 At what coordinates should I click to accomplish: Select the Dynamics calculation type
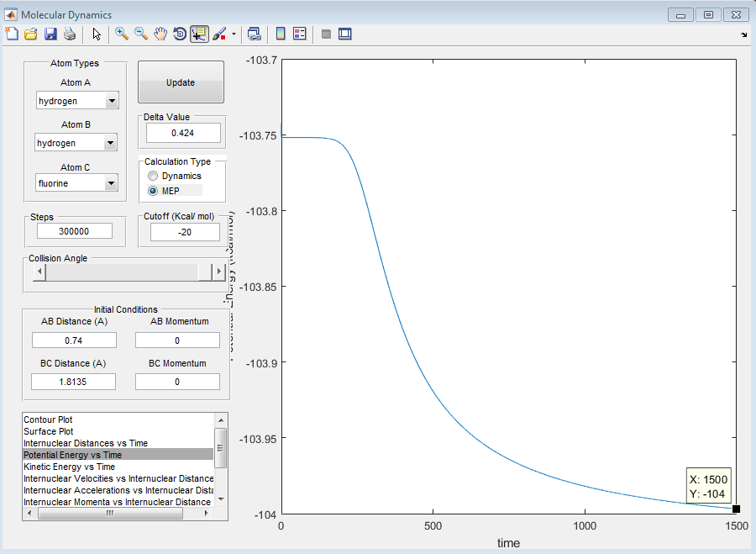(x=175, y=176)
